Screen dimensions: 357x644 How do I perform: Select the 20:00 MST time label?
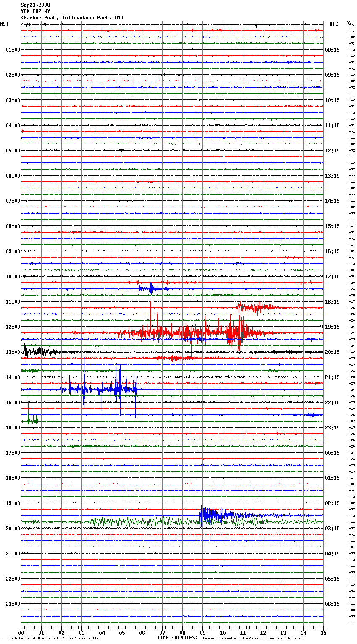pos(13,529)
